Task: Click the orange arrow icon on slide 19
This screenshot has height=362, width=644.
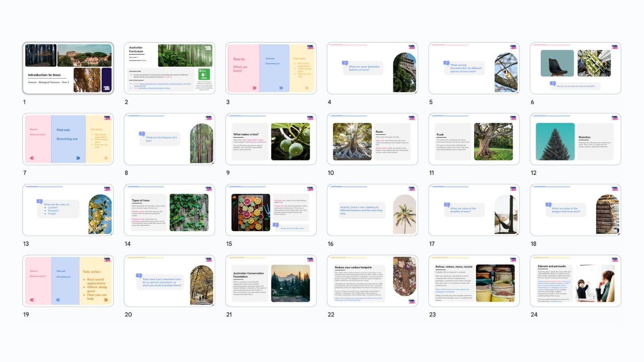Action: (x=106, y=300)
